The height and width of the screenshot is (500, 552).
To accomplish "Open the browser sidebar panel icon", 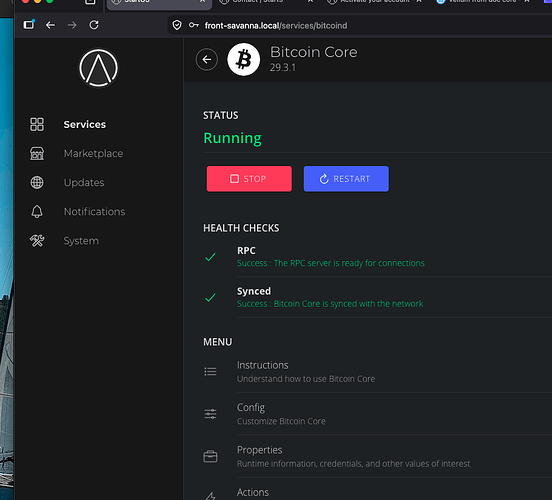I will tap(29, 25).
